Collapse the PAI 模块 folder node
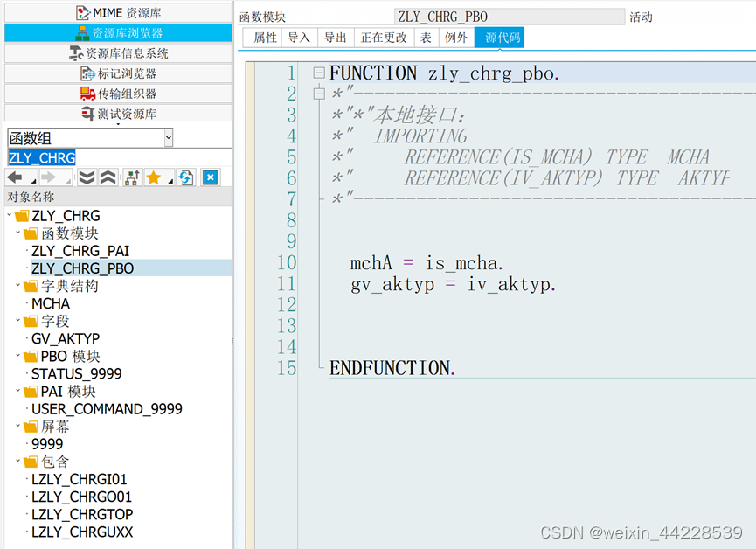Screen dimensions: 756x549 17,391
